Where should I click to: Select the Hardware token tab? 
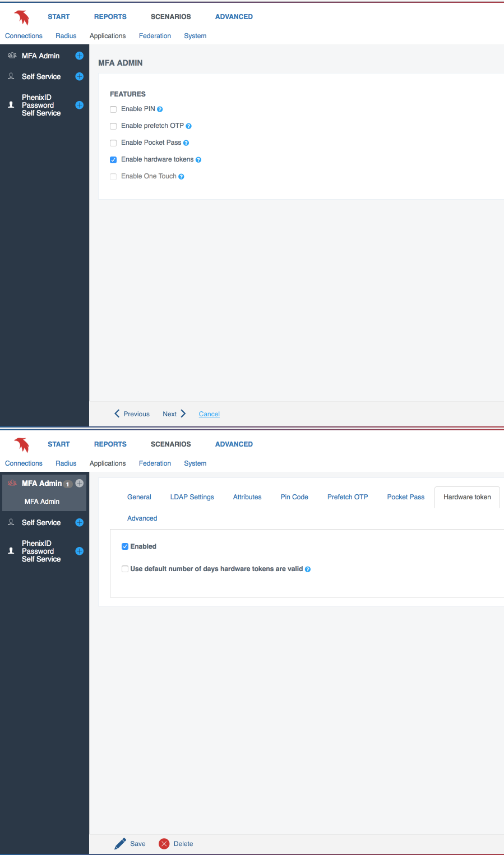467,497
